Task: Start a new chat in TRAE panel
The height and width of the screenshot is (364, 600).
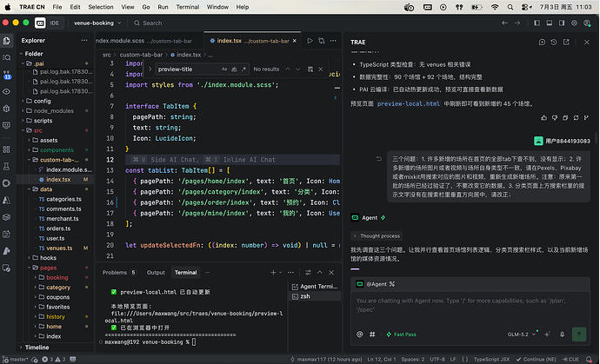Action: coord(542,42)
